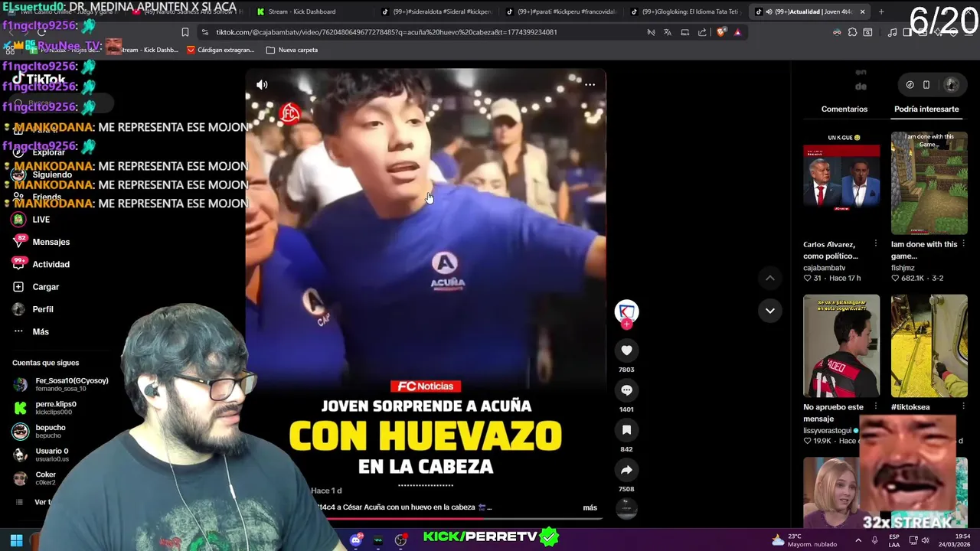
Task: Open the 'No apruebo este mensaje' thumbnail
Action: click(841, 346)
